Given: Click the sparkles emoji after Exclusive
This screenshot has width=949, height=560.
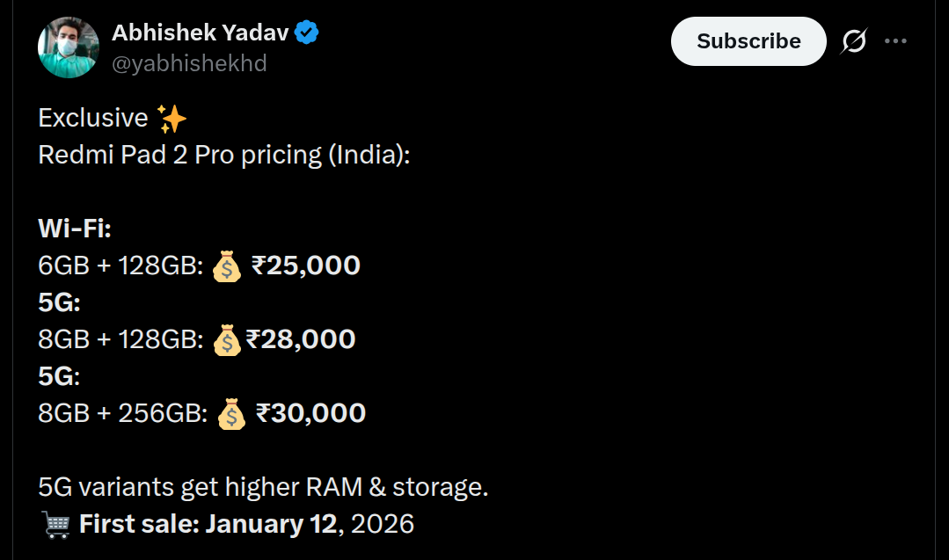Looking at the screenshot, I should click(x=172, y=117).
